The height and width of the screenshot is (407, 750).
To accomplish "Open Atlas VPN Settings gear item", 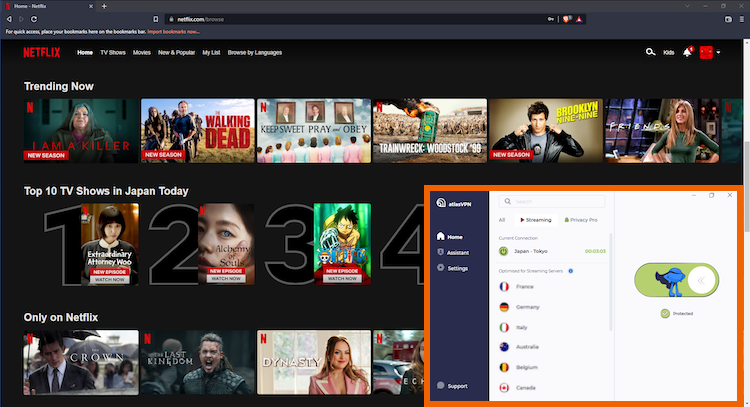I will (452, 268).
